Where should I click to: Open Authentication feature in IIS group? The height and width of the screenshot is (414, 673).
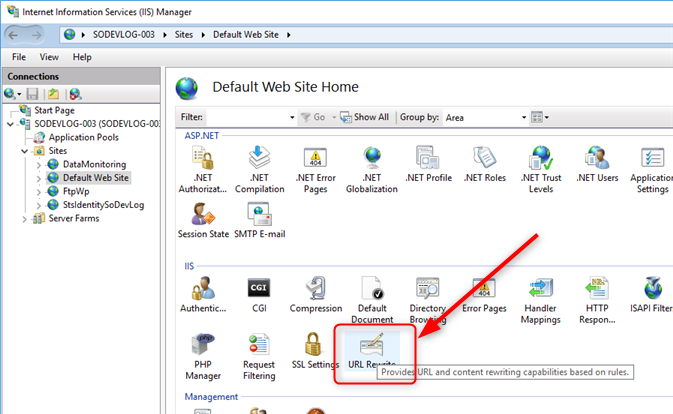pyautogui.click(x=203, y=295)
